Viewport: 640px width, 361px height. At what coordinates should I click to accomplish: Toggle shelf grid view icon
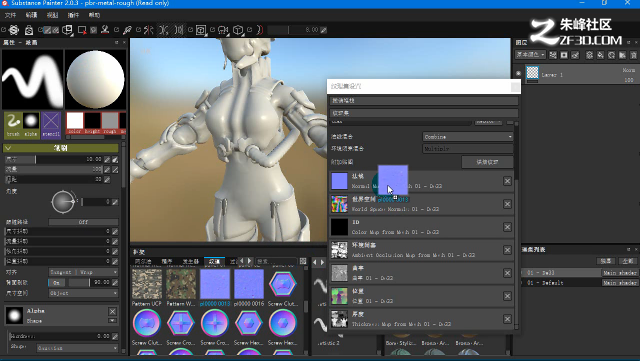pyautogui.click(x=303, y=261)
